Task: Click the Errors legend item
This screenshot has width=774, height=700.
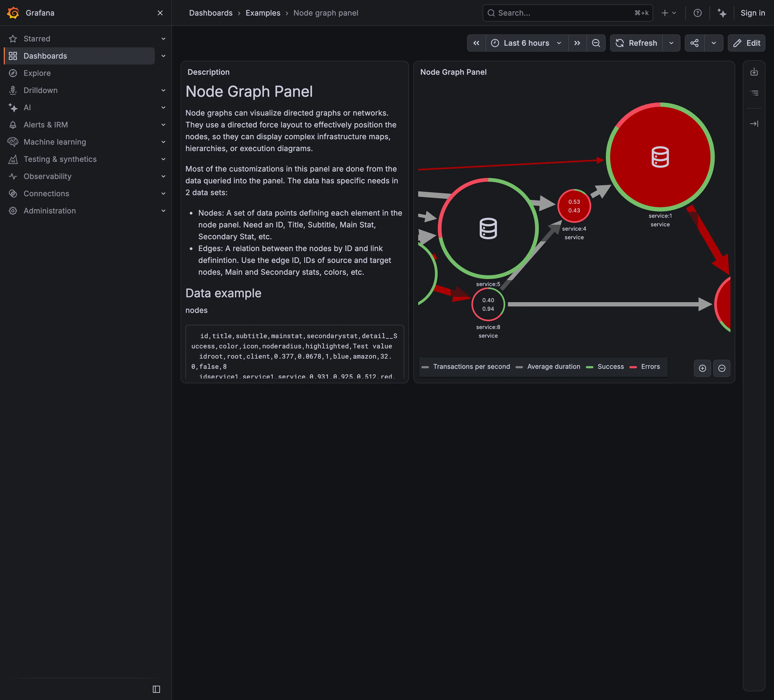Action: [645, 367]
